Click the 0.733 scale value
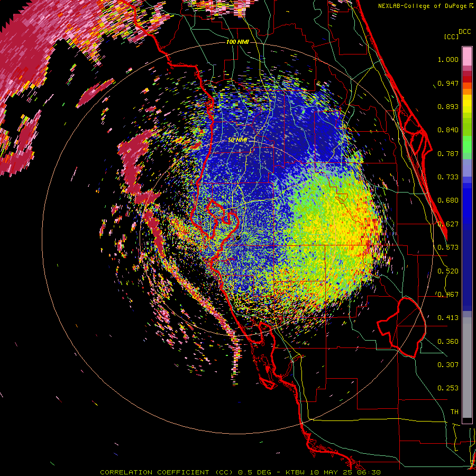Image resolution: width=476 pixels, height=476 pixels. (448, 177)
